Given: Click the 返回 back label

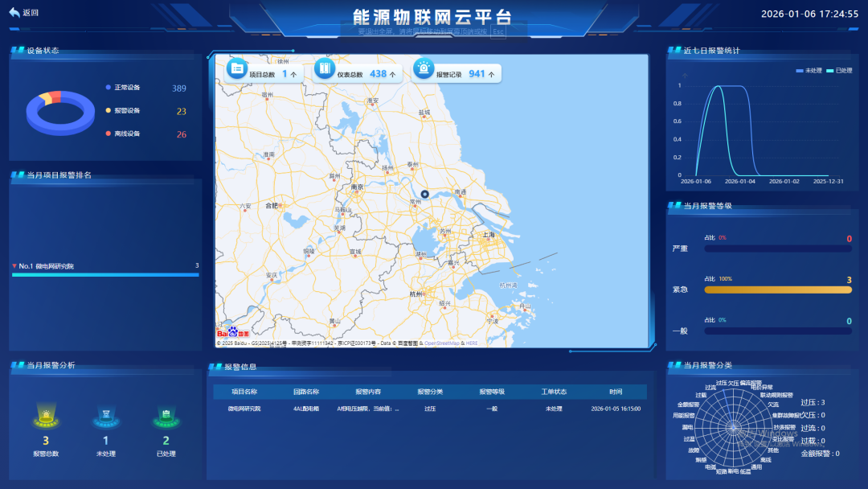Looking at the screenshot, I should click(x=31, y=13).
